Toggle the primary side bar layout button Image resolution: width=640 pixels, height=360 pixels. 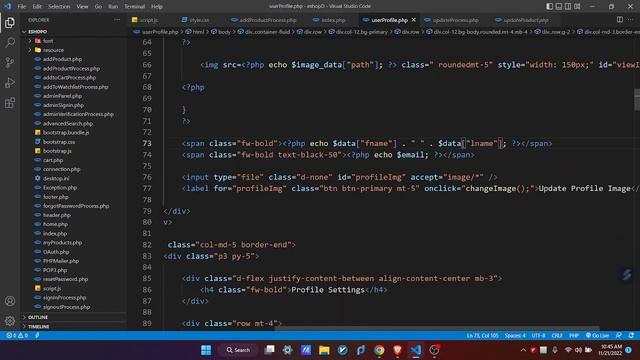550,6
